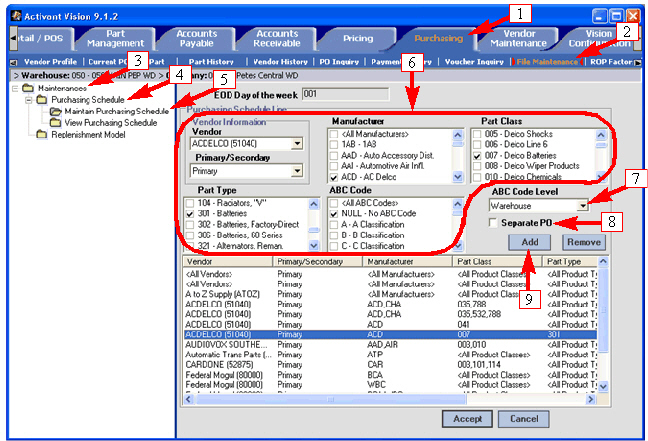
Task: Click the Cancel button
Action: tap(524, 419)
